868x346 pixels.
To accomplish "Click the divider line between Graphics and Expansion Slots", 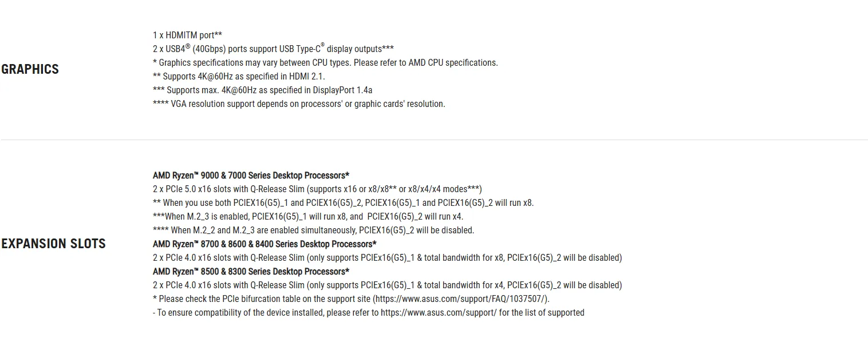I will tap(434, 140).
